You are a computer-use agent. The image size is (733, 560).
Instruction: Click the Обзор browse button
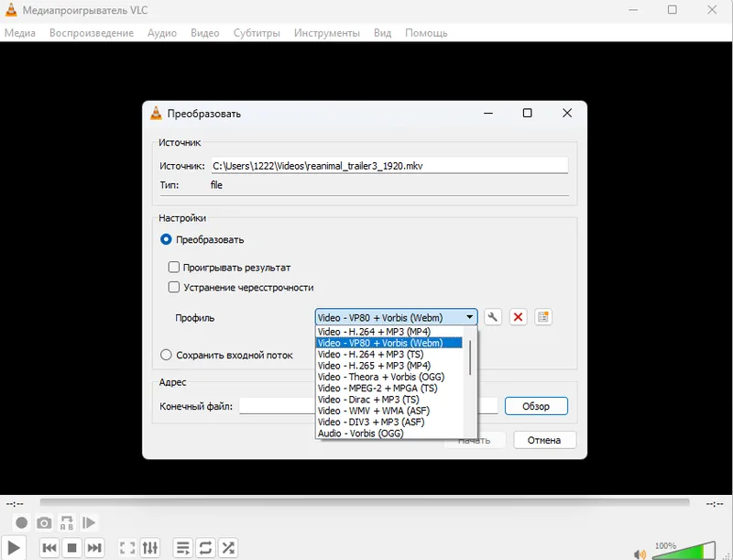tap(536, 406)
